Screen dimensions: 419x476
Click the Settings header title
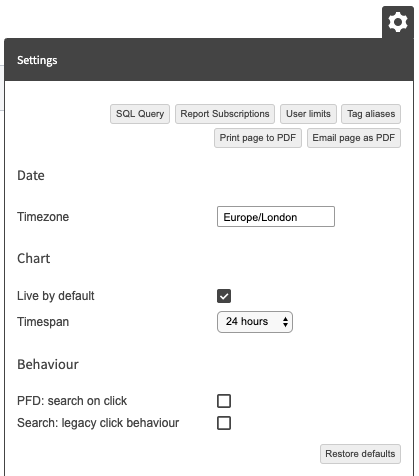tap(37, 60)
